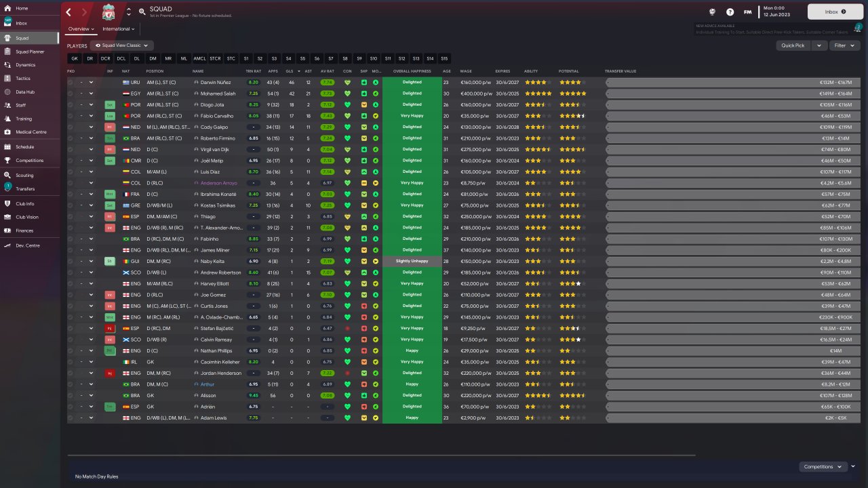Expand the International dropdown tab
Viewport: 868px width, 488px height.
(x=118, y=29)
